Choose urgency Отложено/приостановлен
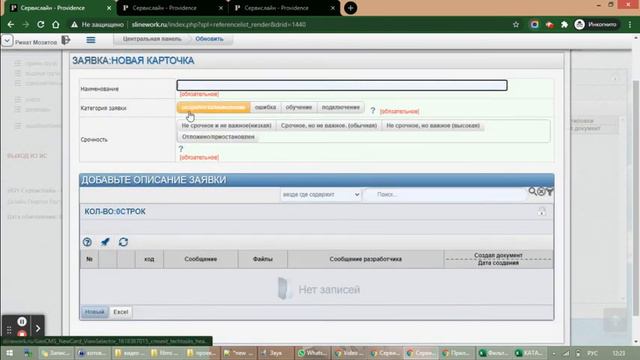This screenshot has height=360, width=640. pyautogui.click(x=218, y=137)
